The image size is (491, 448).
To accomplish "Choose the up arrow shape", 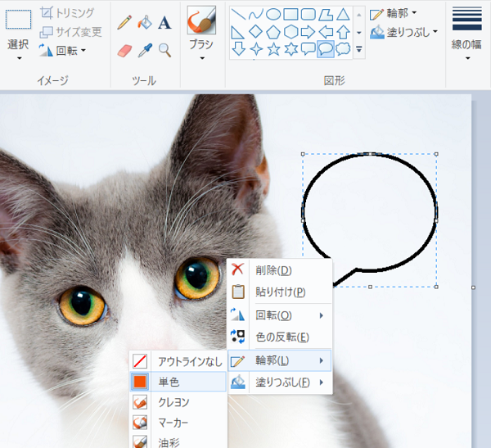I will [343, 32].
